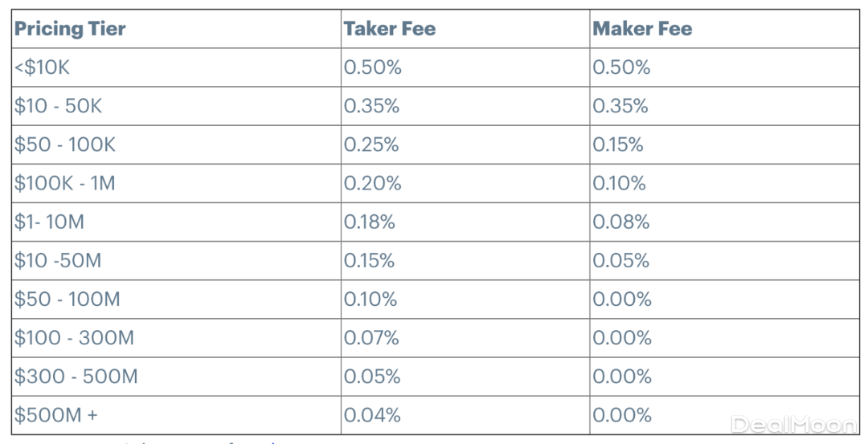Click the Pricing Tier column header

pyautogui.click(x=70, y=29)
